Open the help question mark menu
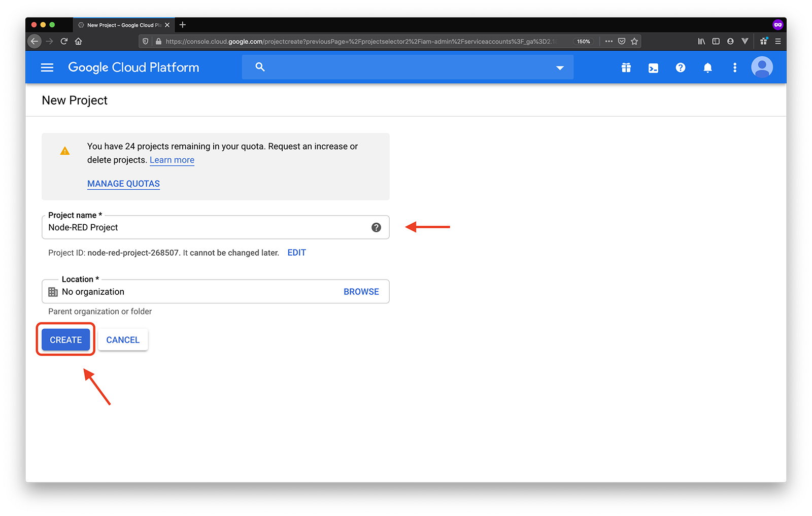The height and width of the screenshot is (516, 812). [681, 67]
